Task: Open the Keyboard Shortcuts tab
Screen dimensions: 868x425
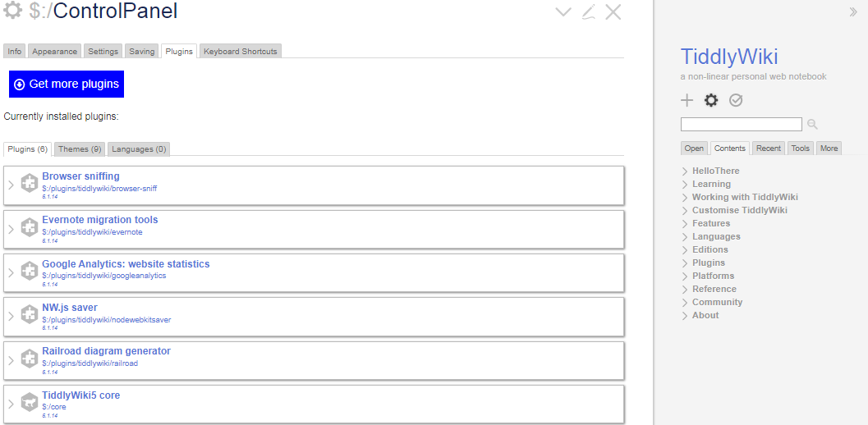Action: click(241, 51)
